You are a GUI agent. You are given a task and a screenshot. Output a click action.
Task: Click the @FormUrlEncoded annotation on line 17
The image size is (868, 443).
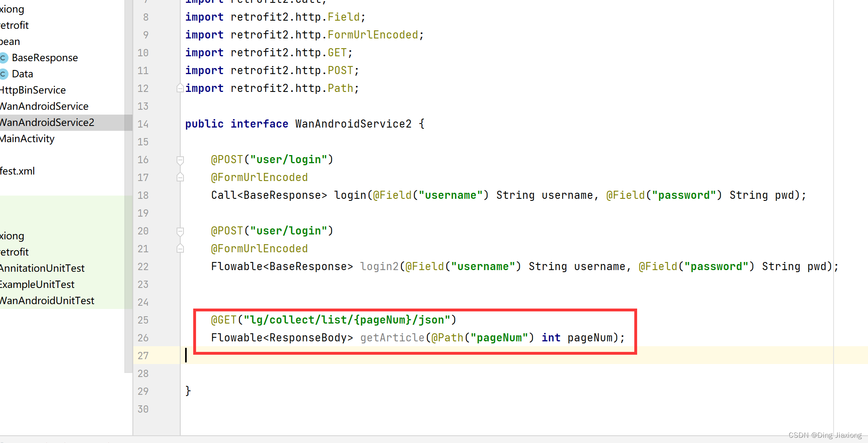click(x=259, y=177)
